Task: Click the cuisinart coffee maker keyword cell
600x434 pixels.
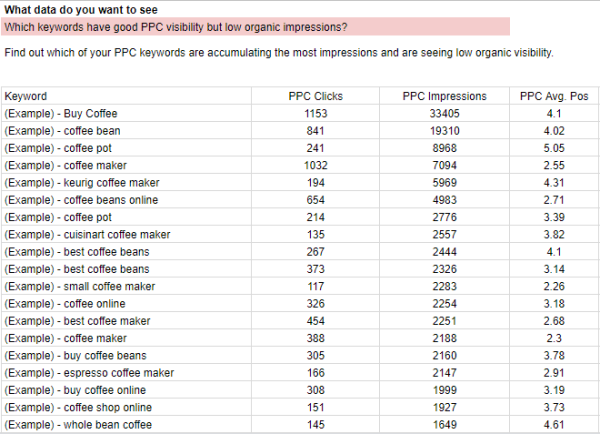Action: coord(126,234)
